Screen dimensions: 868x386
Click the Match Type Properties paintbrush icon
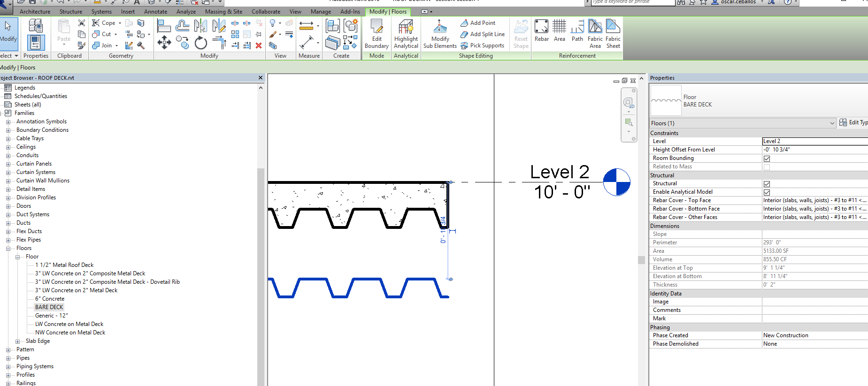click(82, 45)
